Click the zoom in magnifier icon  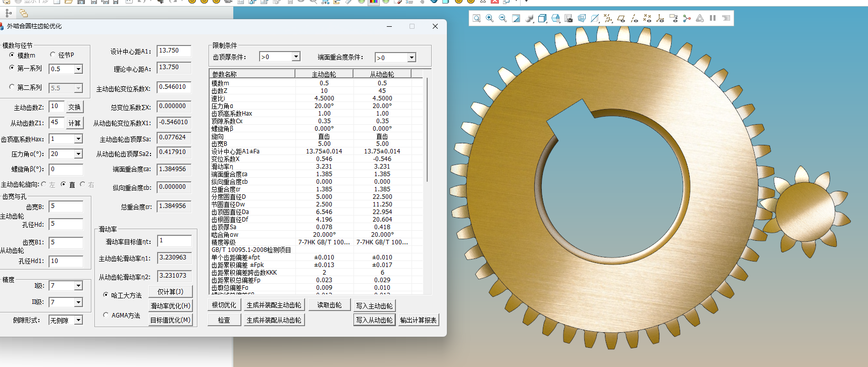pos(489,18)
